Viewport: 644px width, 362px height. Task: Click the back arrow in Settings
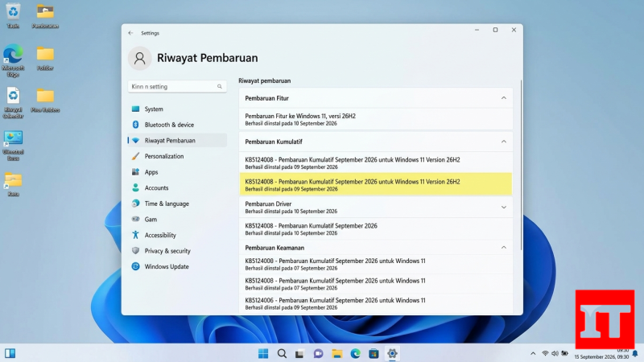pyautogui.click(x=130, y=33)
